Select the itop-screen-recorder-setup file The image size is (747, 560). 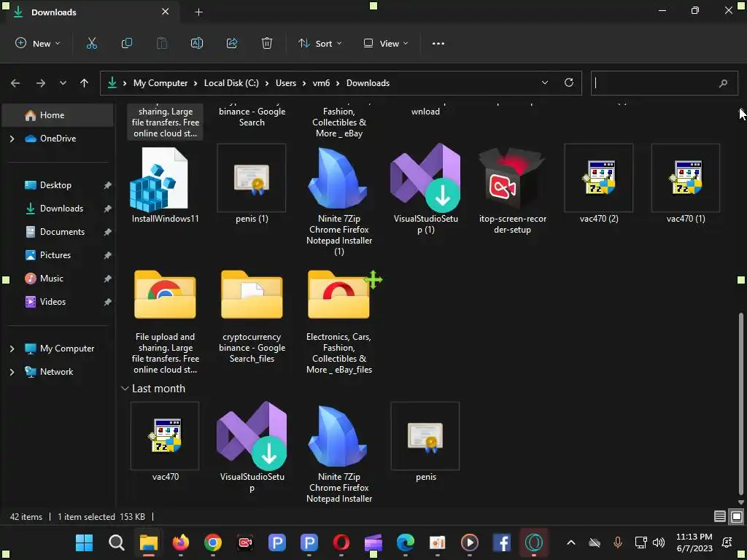tap(512, 190)
